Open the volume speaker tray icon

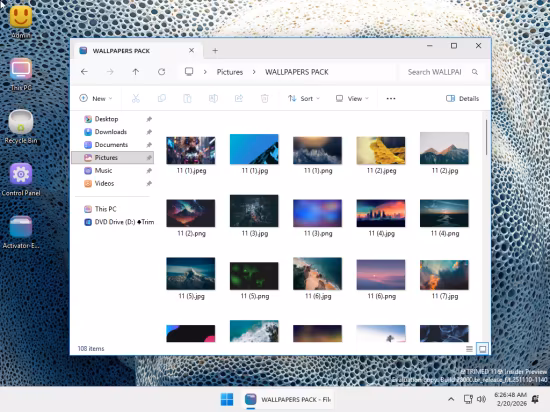tap(482, 399)
